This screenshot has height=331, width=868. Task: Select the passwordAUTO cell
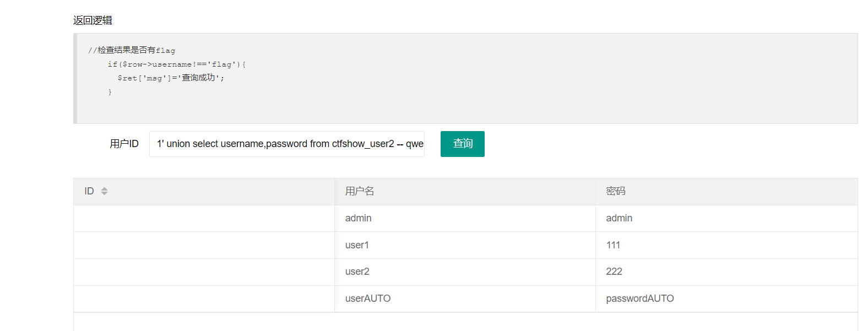coord(726,299)
